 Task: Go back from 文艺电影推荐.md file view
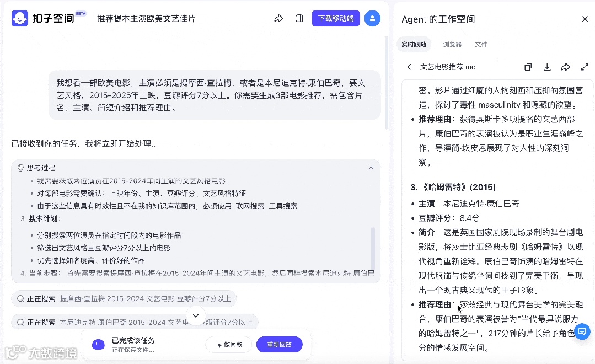pyautogui.click(x=409, y=67)
